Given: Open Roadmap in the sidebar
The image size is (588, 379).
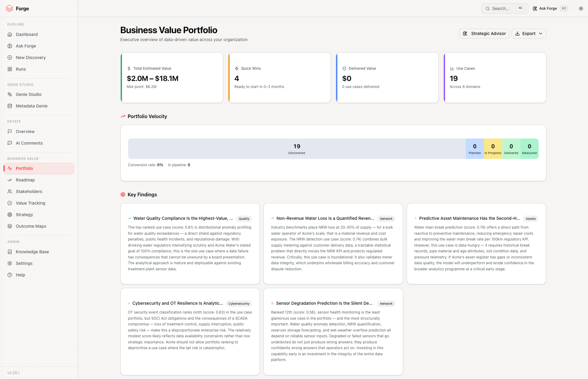Looking at the screenshot, I should 39,180.
